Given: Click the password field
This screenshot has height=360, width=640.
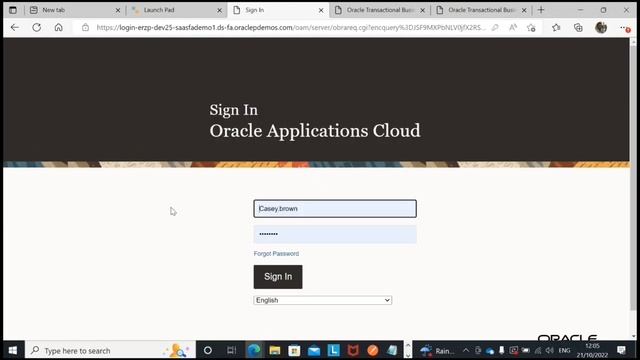Looking at the screenshot, I should tap(335, 234).
